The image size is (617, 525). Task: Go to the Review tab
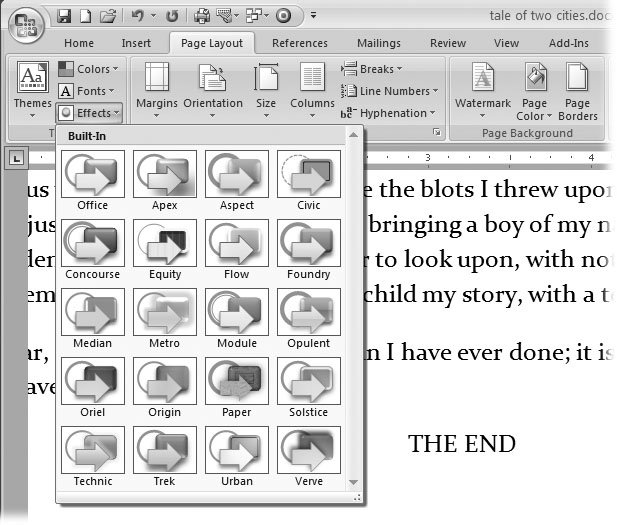[x=448, y=43]
